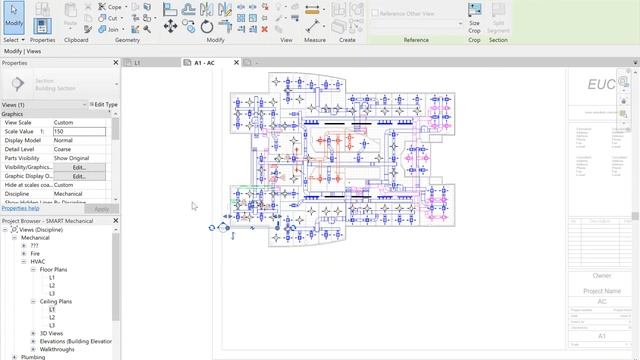
Task: Expand the Walkthroughs tree node
Action: point(33,349)
